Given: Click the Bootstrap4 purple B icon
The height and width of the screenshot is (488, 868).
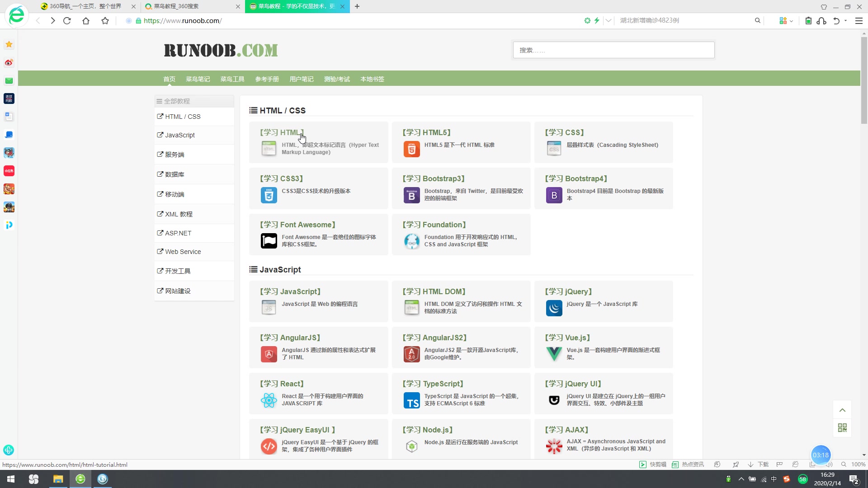Looking at the screenshot, I should (554, 195).
